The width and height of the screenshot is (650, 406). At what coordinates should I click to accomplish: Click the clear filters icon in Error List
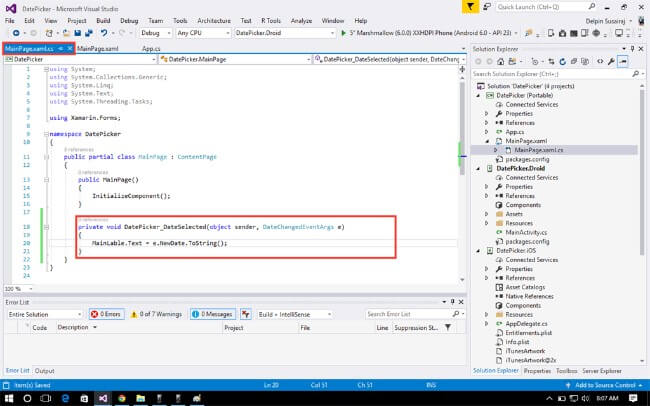(x=246, y=314)
